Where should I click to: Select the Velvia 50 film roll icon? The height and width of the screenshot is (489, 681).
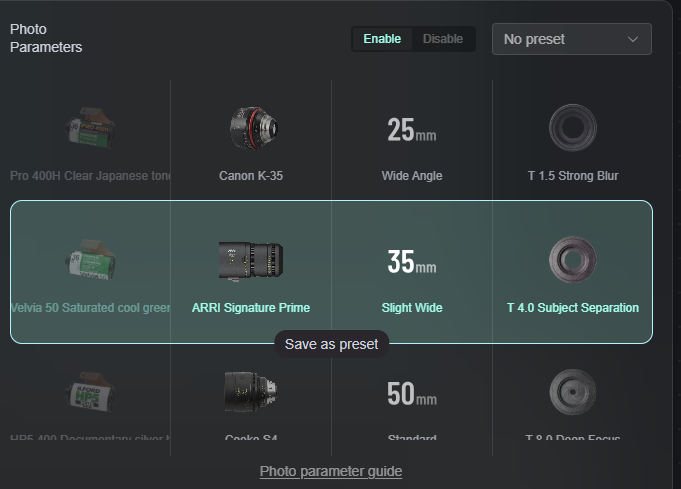[90, 259]
